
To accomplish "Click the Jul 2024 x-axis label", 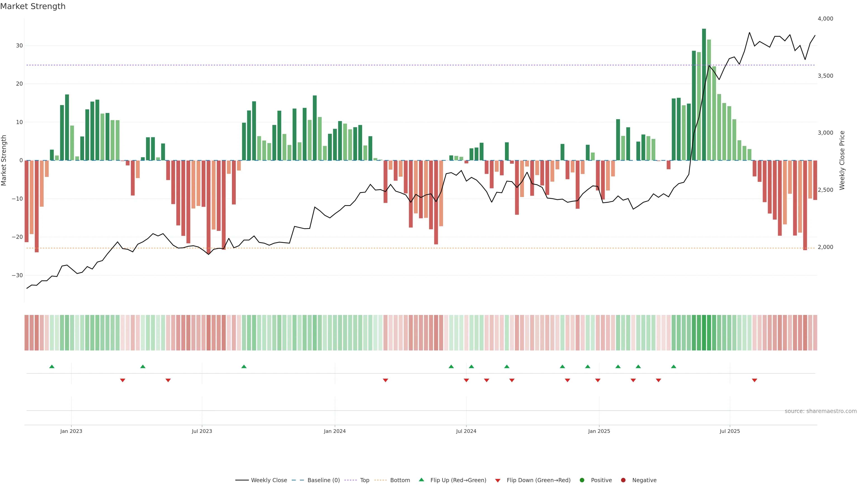I will coord(466,431).
